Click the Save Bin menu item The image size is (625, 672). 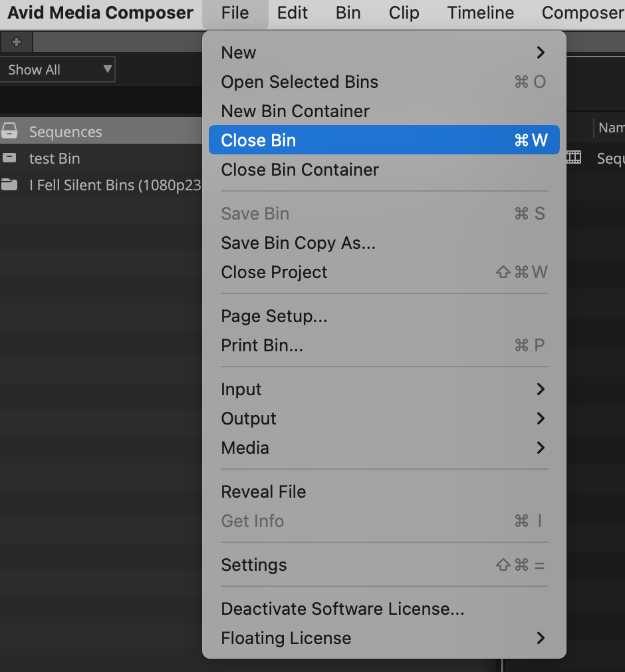coord(384,214)
